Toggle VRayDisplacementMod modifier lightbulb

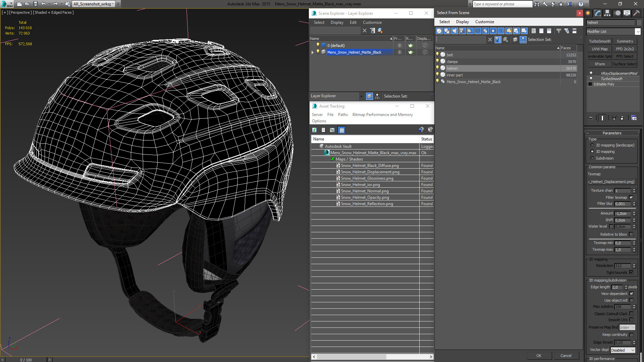pyautogui.click(x=591, y=73)
